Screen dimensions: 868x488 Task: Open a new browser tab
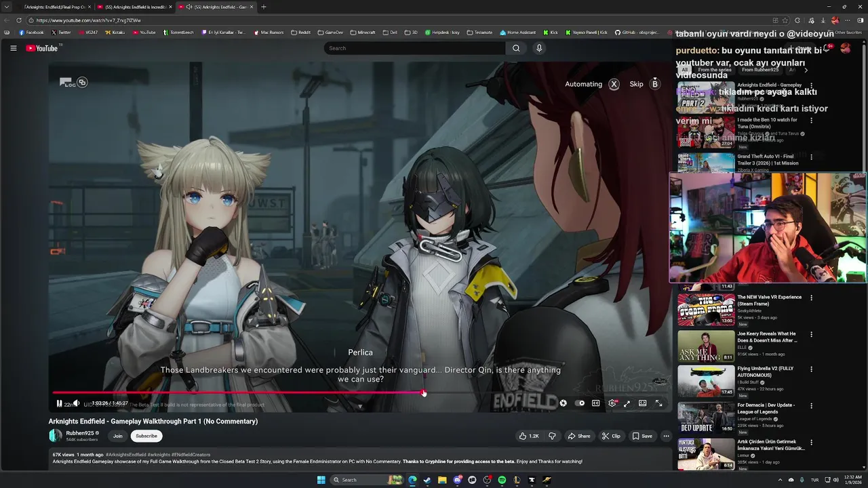click(x=264, y=7)
